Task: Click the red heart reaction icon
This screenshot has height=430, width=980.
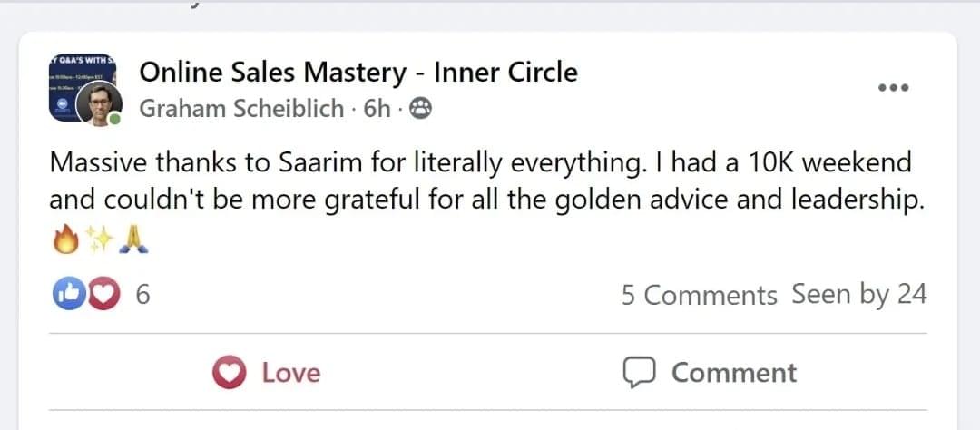Action: 104,294
